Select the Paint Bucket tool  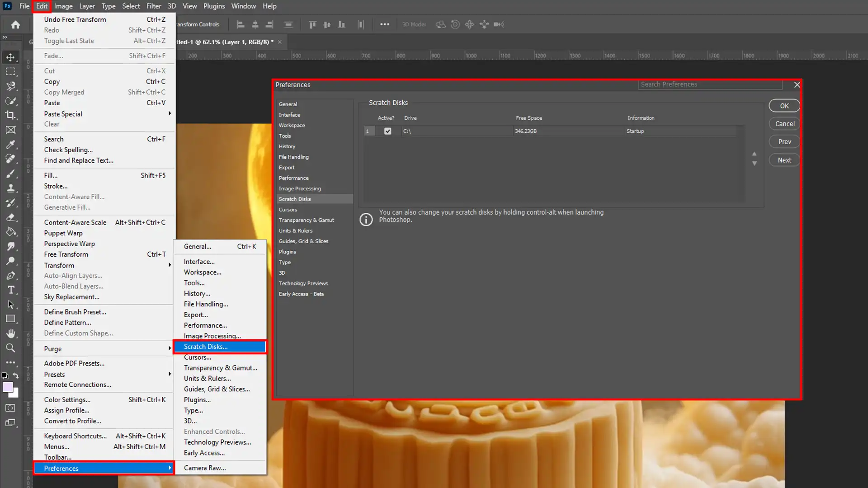pyautogui.click(x=10, y=232)
